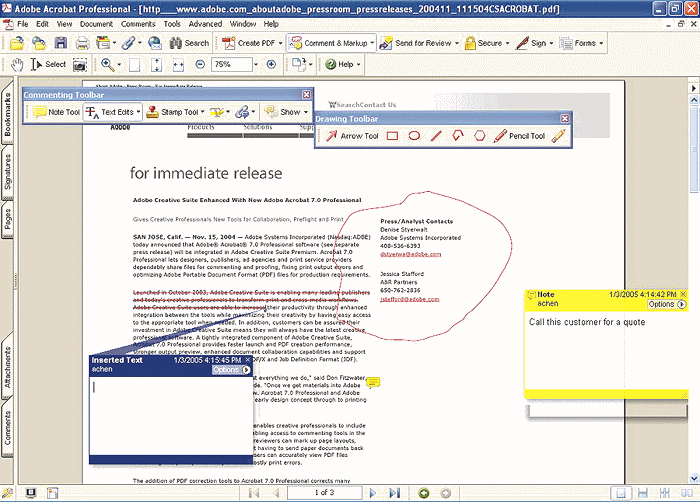Select the Stamp Tool
The height and width of the screenshot is (502, 700).
click(x=171, y=112)
